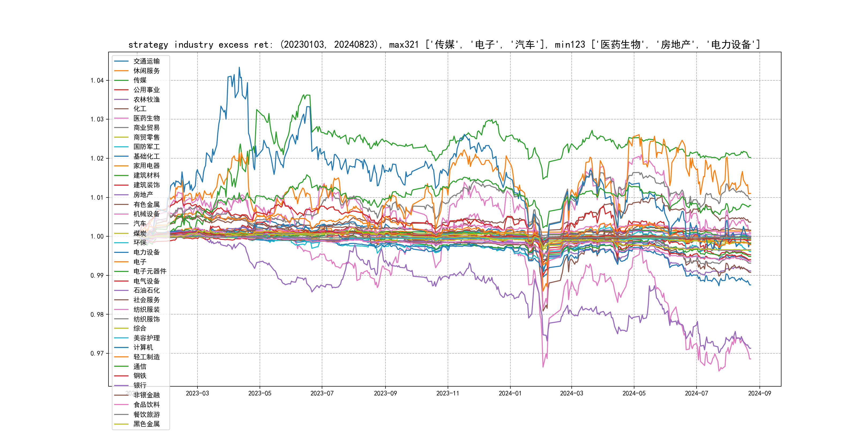Click the 交通运输 legend entry
This screenshot has width=868, height=434.
point(146,61)
